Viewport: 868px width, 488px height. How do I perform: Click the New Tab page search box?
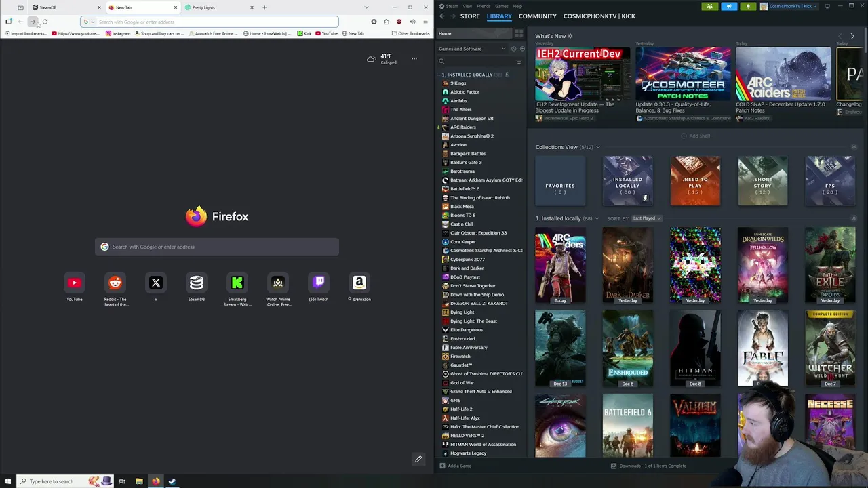(x=217, y=247)
